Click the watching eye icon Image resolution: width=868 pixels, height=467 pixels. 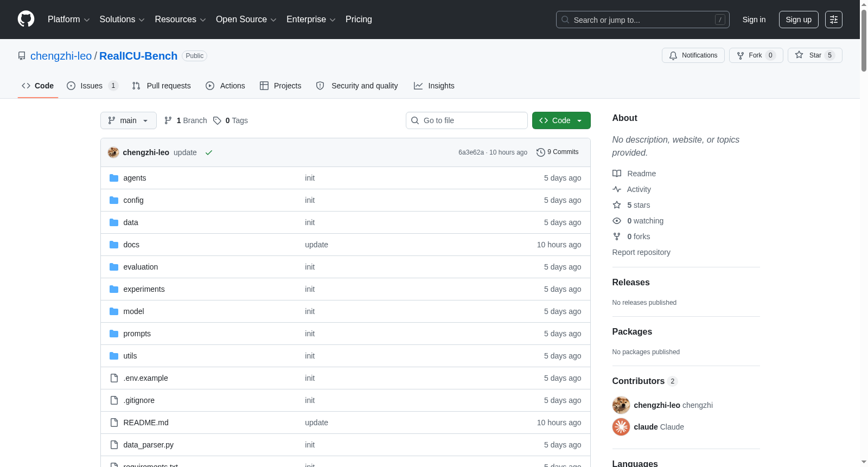point(617,221)
